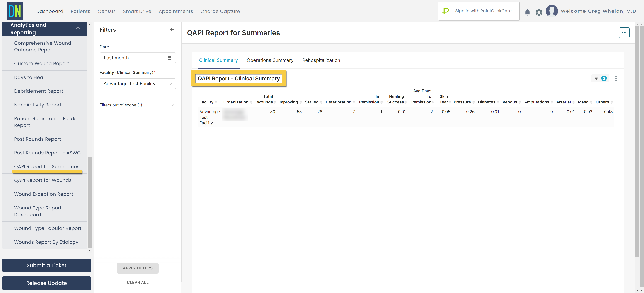
Task: Click the Submit a Ticket button
Action: coord(46,265)
